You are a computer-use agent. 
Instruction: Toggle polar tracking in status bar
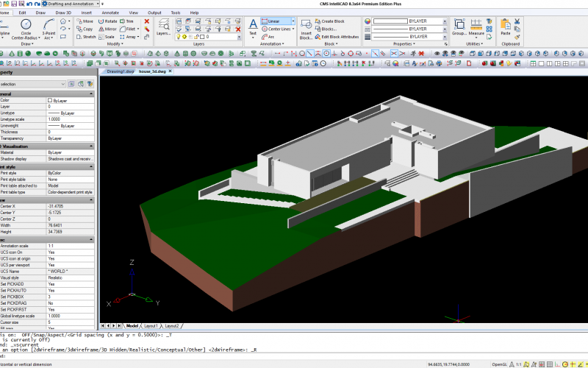coord(564,364)
